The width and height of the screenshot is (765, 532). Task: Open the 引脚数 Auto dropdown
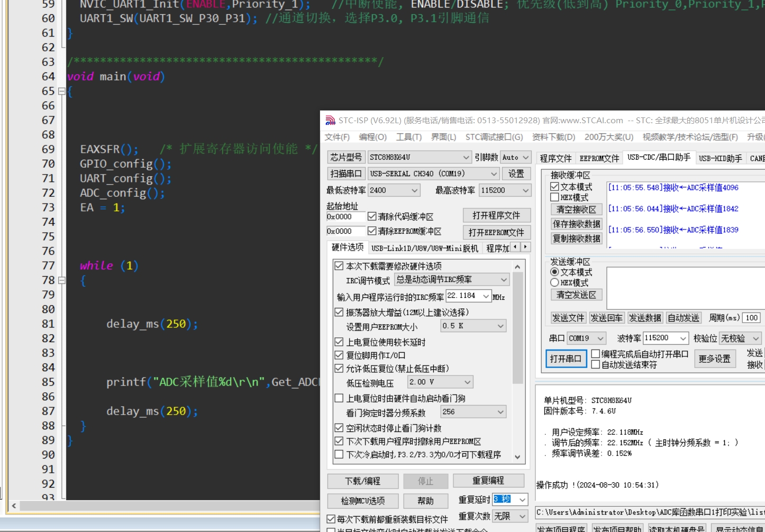515,157
